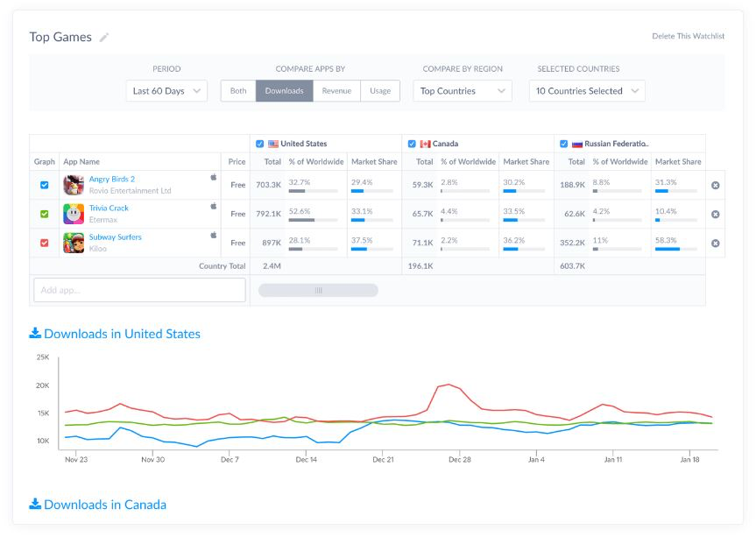The image size is (756, 544).
Task: Click the Top Games watchlist title
Action: (x=60, y=37)
